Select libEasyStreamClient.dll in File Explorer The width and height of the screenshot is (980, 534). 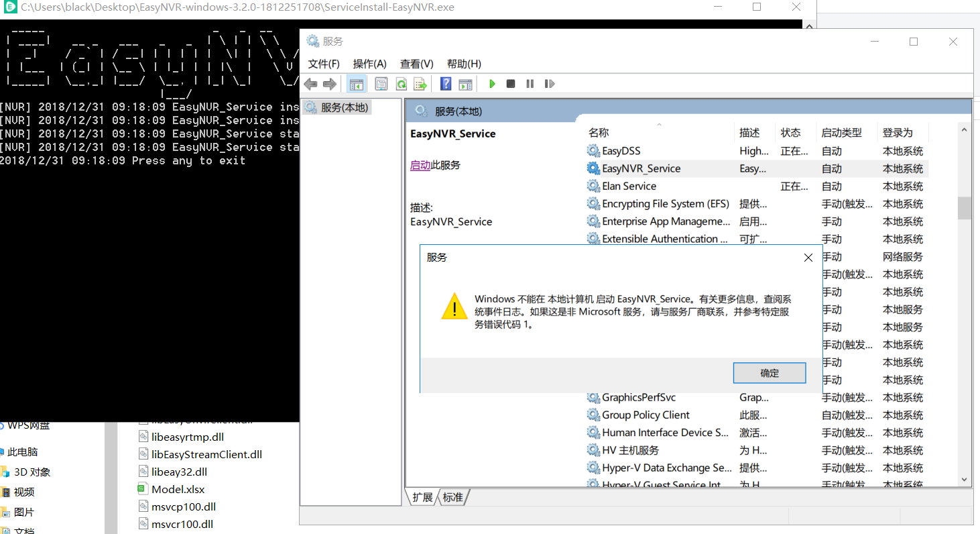click(206, 454)
